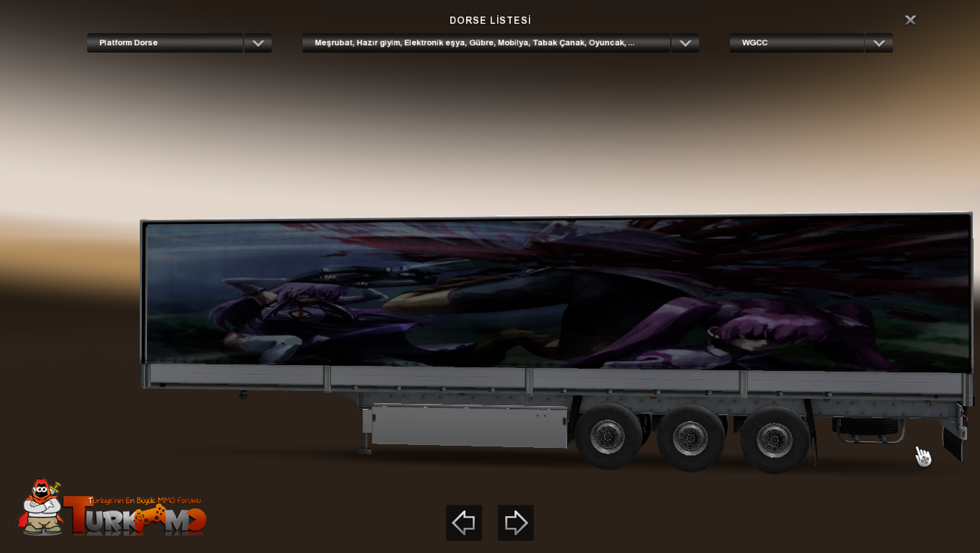
Task: Close the Dorse Listesi window
Action: [x=910, y=20]
